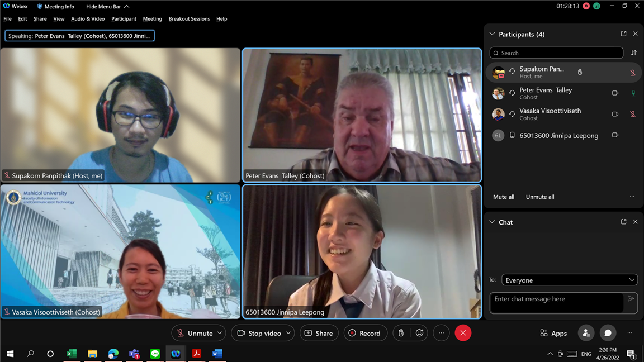644x362 pixels.
Task: Open audio options arrow next to Unmute
Action: 220,333
